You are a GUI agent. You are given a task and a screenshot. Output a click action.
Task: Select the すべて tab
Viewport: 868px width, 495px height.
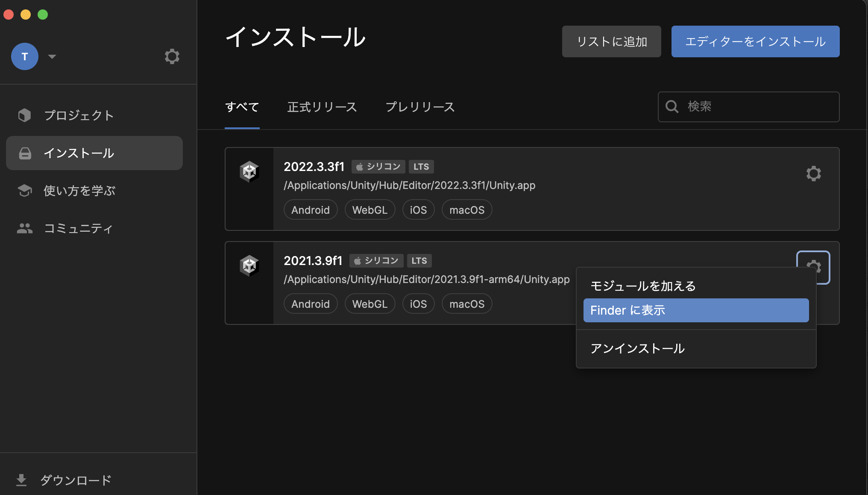click(x=242, y=107)
